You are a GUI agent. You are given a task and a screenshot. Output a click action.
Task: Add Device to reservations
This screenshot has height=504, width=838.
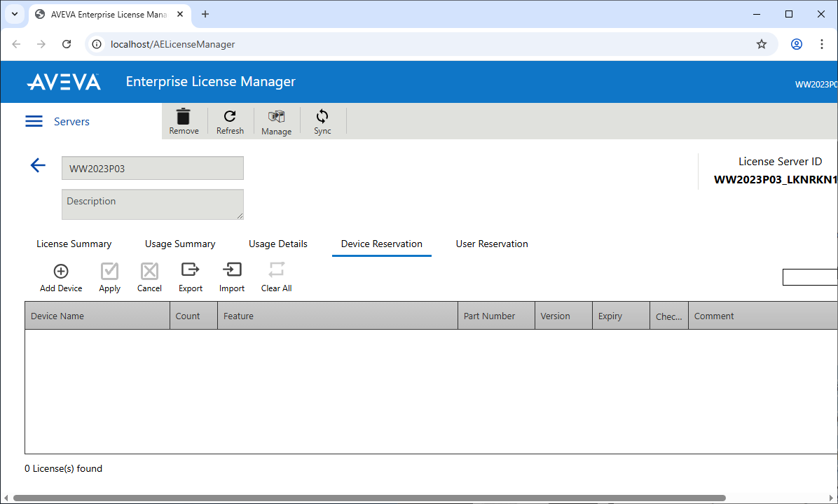61,278
